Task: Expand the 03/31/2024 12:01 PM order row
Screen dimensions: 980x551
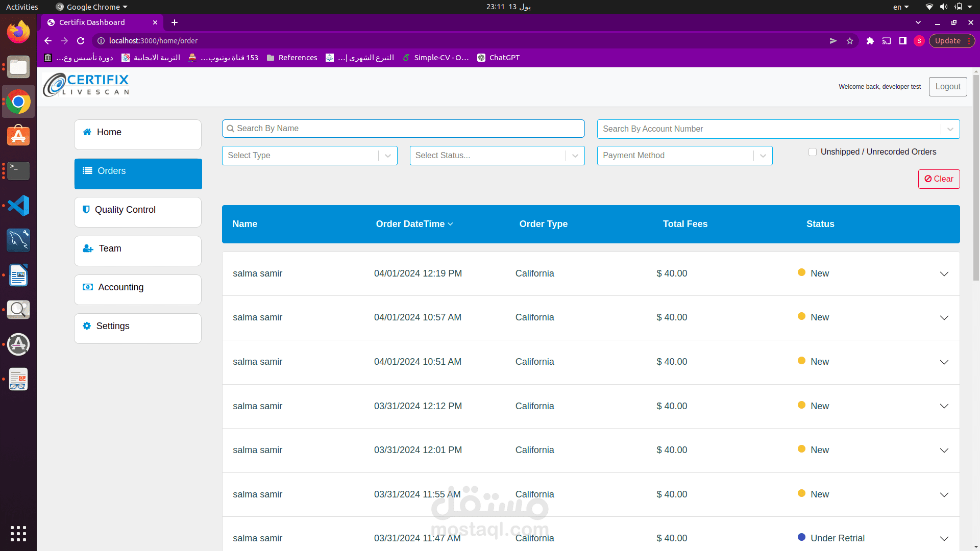Action: (944, 450)
